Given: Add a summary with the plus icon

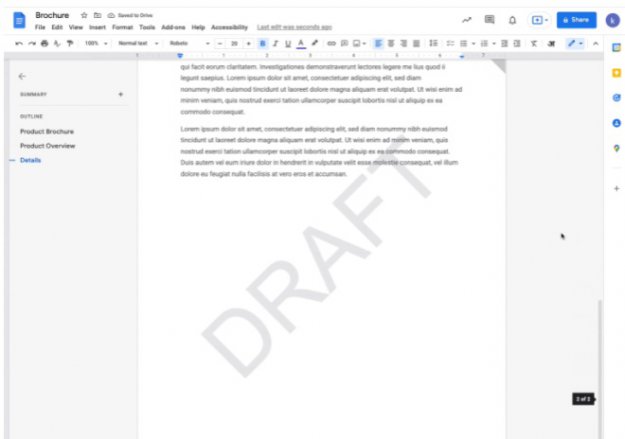Looking at the screenshot, I should (120, 94).
